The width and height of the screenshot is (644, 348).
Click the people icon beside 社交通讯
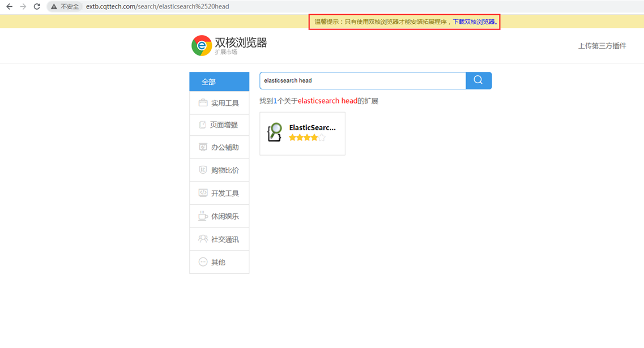coord(203,239)
